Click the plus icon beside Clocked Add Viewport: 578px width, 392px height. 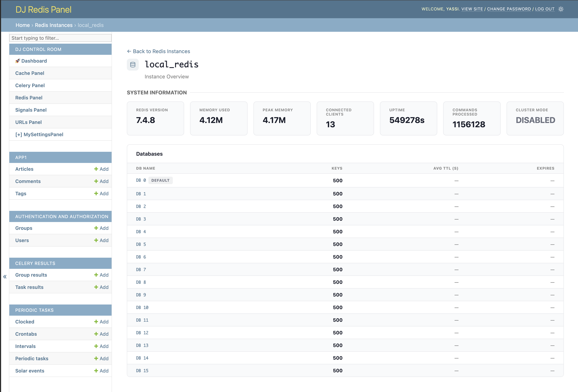tap(96, 322)
